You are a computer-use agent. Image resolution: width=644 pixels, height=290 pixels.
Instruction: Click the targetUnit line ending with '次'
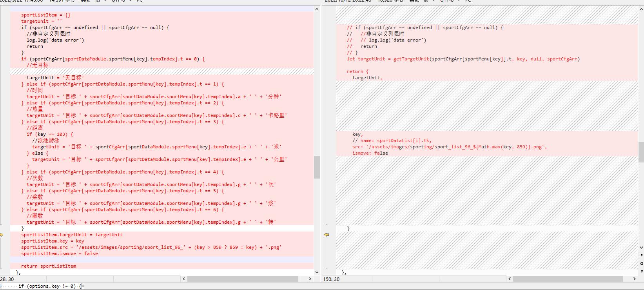tap(151, 184)
